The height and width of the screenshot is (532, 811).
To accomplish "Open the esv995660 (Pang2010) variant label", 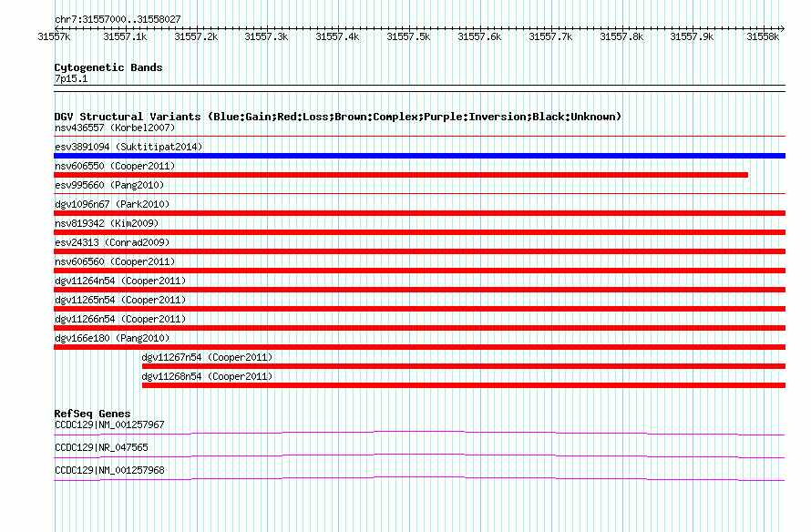I will pyautogui.click(x=109, y=185).
